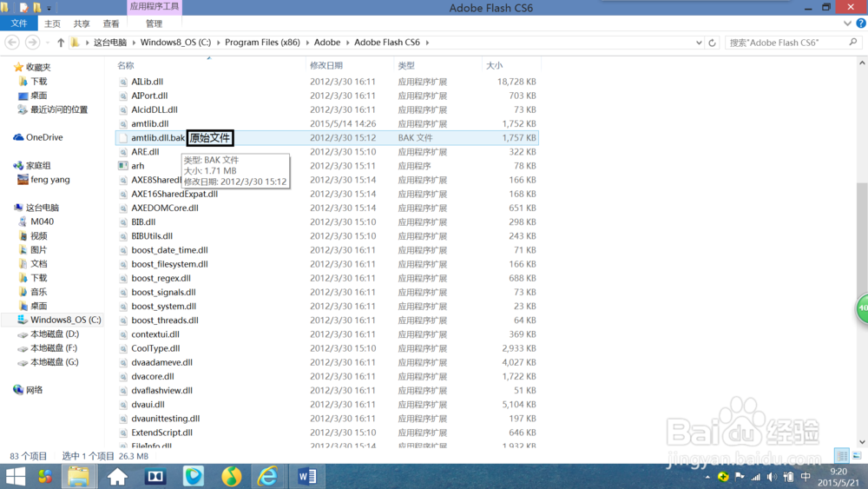This screenshot has height=489, width=868.
Task: Open Internet Explorer from taskbar
Action: click(x=268, y=476)
